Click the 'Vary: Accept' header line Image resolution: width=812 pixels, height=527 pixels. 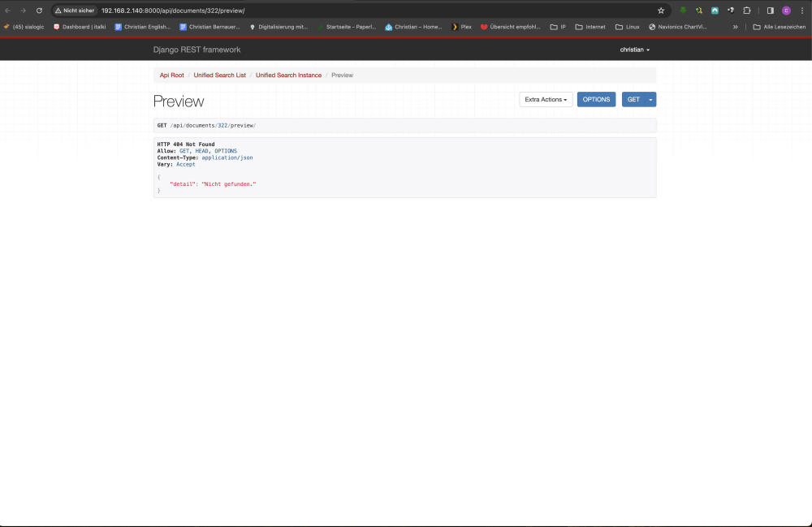pos(176,165)
